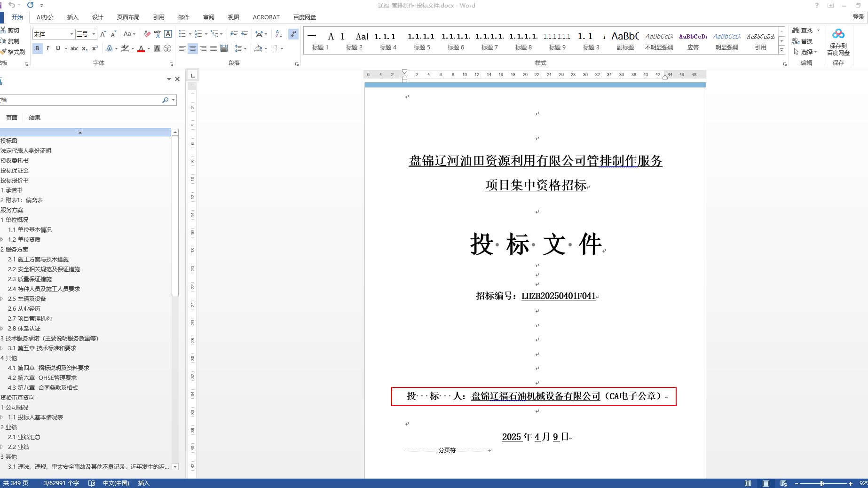This screenshot has width=868, height=488.
Task: Toggle center alignment
Action: point(193,48)
